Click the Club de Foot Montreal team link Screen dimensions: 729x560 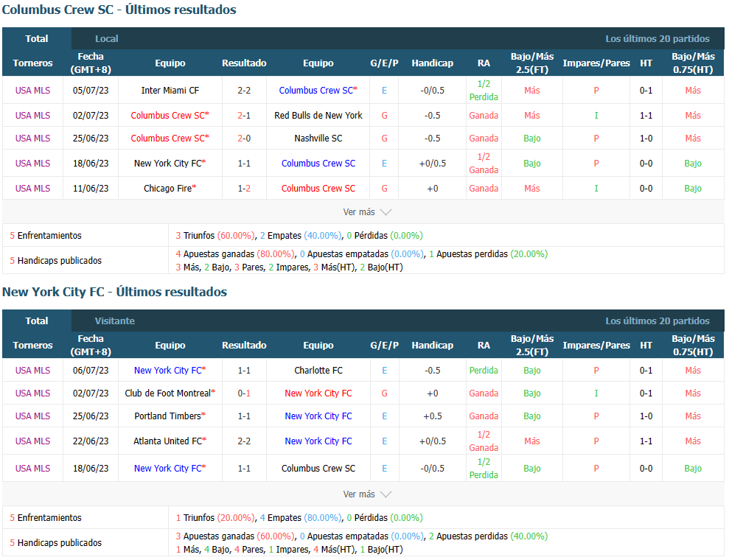[168, 393]
